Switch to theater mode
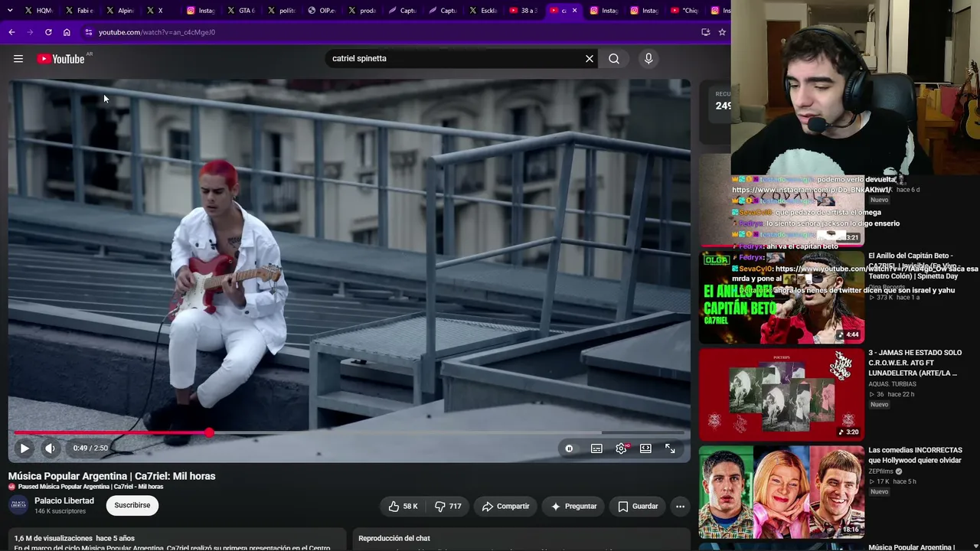The image size is (980, 551). 645,448
